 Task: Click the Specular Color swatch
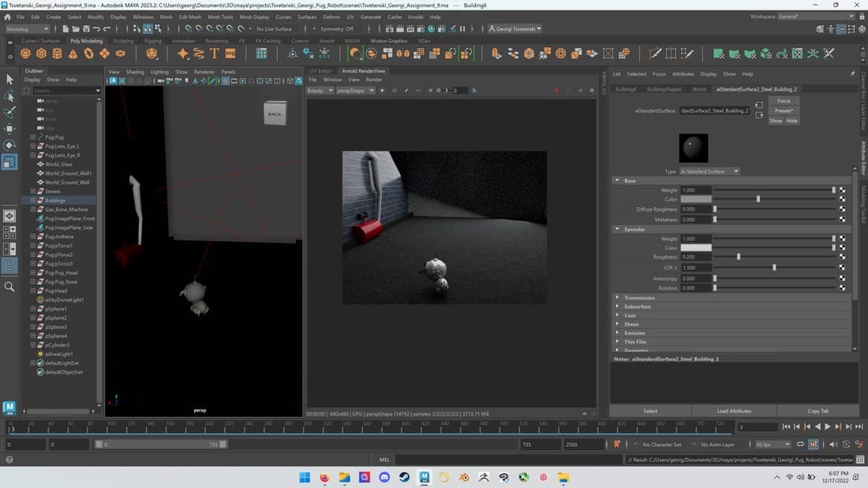(696, 248)
